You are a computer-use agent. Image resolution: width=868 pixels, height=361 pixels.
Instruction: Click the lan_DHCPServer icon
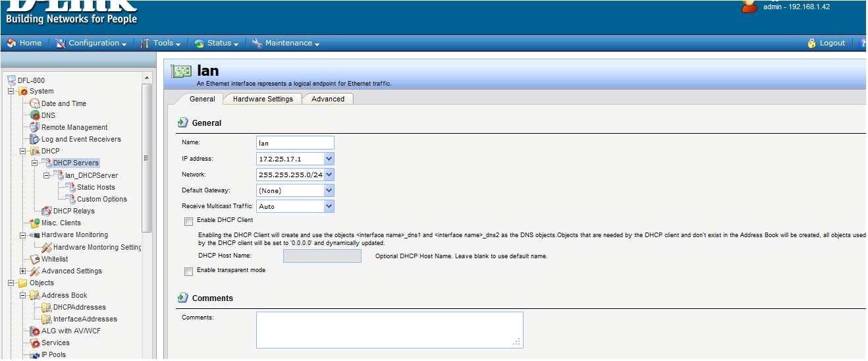tap(59, 175)
